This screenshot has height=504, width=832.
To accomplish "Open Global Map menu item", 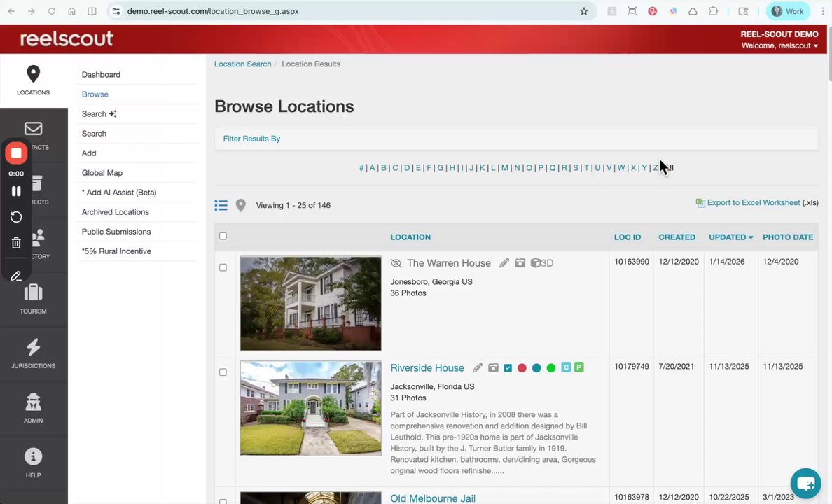I will tap(102, 173).
